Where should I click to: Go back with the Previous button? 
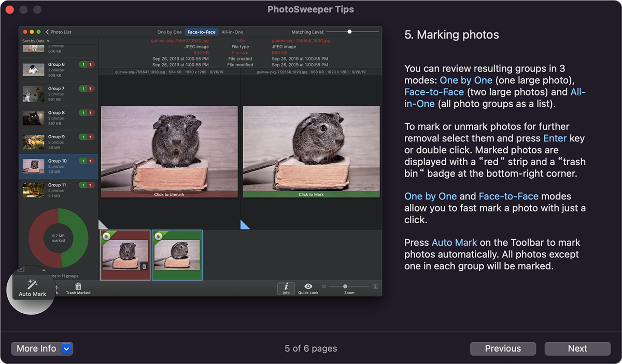click(503, 348)
